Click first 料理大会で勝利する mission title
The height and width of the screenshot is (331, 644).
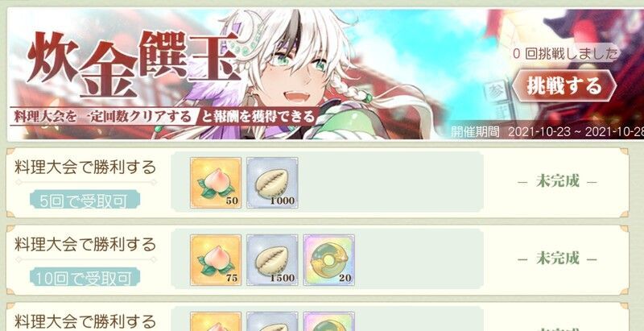[x=85, y=168]
